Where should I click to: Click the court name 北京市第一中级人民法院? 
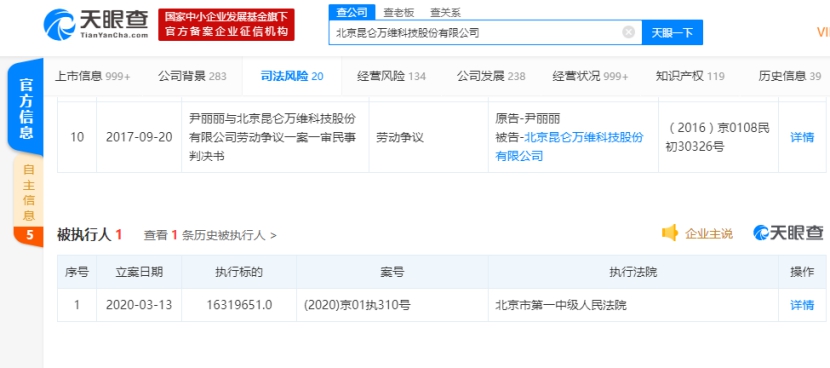click(561, 305)
